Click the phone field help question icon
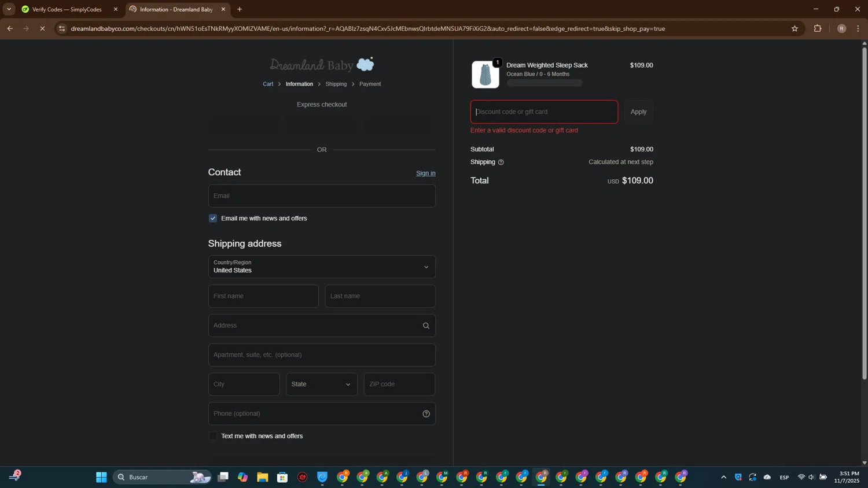 pyautogui.click(x=426, y=413)
